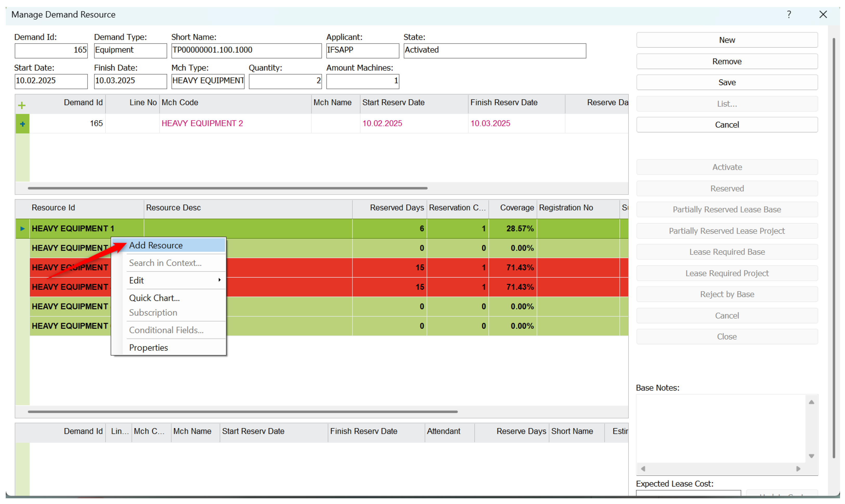Click Base Notes scroll down arrow
The height and width of the screenshot is (504, 845).
[811, 456]
